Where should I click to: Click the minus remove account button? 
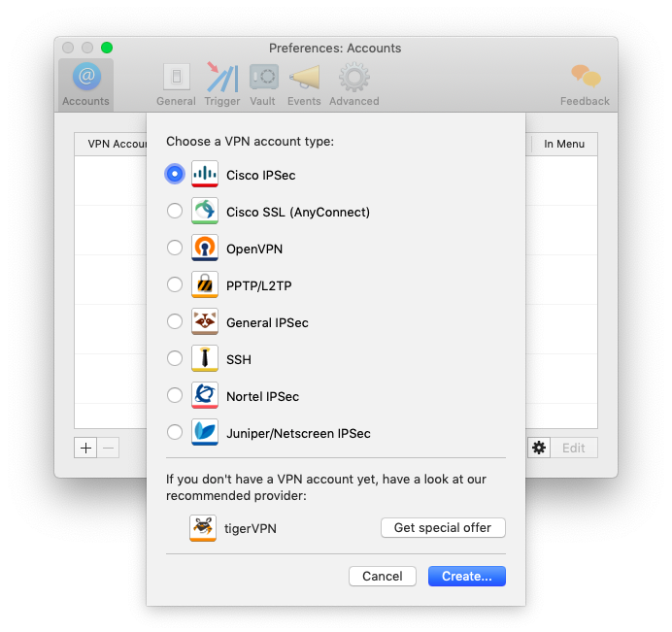pos(109,448)
